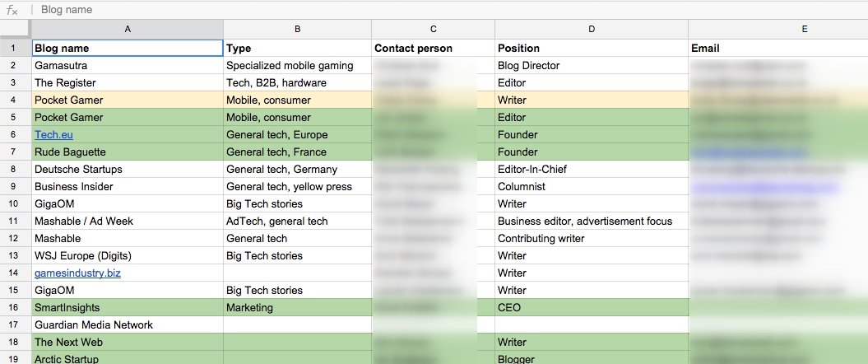Click the General tech, Europe cell
The width and height of the screenshot is (868, 364).
[x=297, y=134]
